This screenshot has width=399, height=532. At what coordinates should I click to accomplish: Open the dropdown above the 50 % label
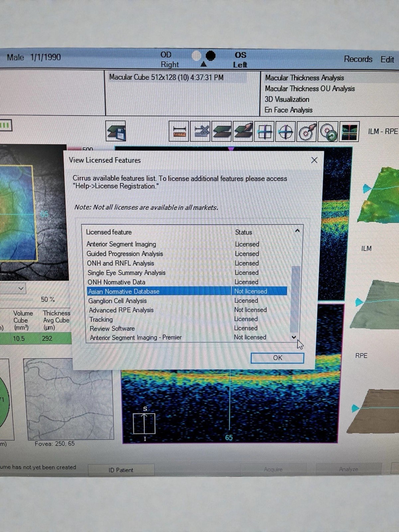[x=21, y=288]
